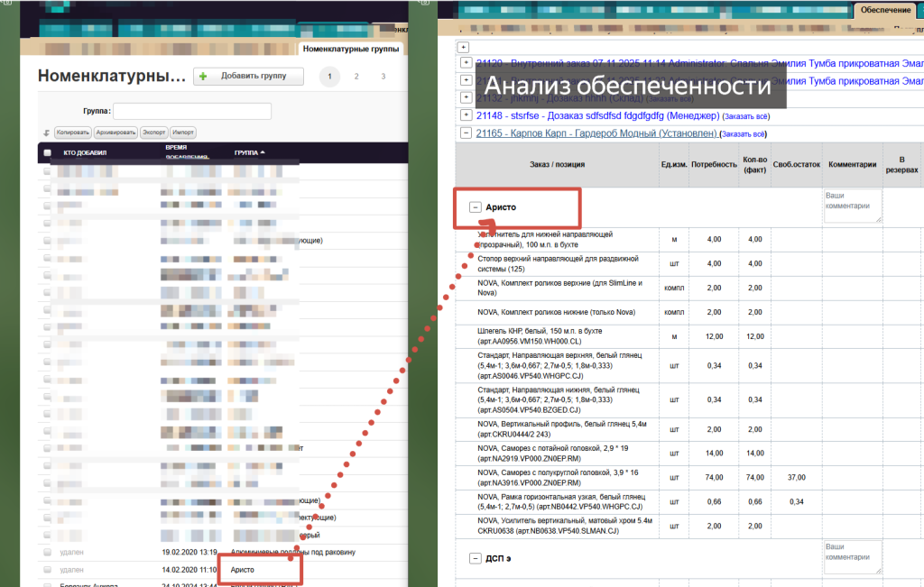Screen dimensions: 924x587
Task: Click the sort arrow beside Группа column header
Action: coord(263,153)
